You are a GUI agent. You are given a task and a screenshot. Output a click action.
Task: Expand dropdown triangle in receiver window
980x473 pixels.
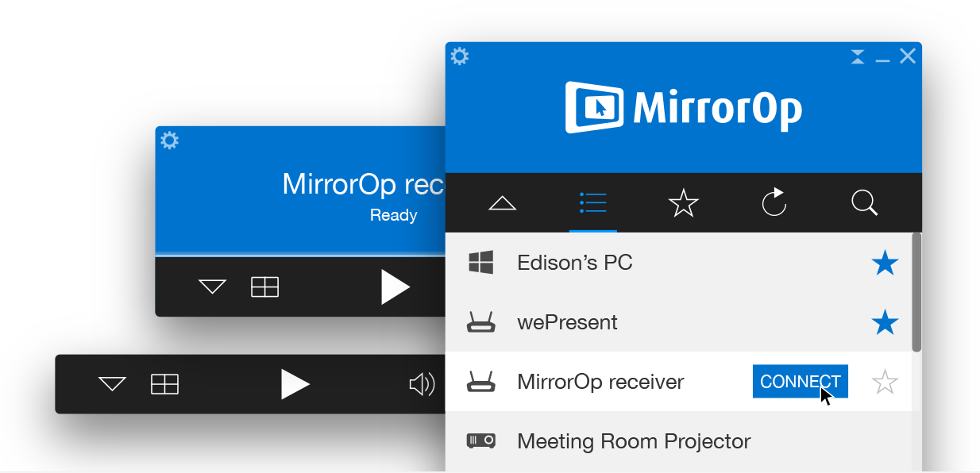pyautogui.click(x=212, y=286)
